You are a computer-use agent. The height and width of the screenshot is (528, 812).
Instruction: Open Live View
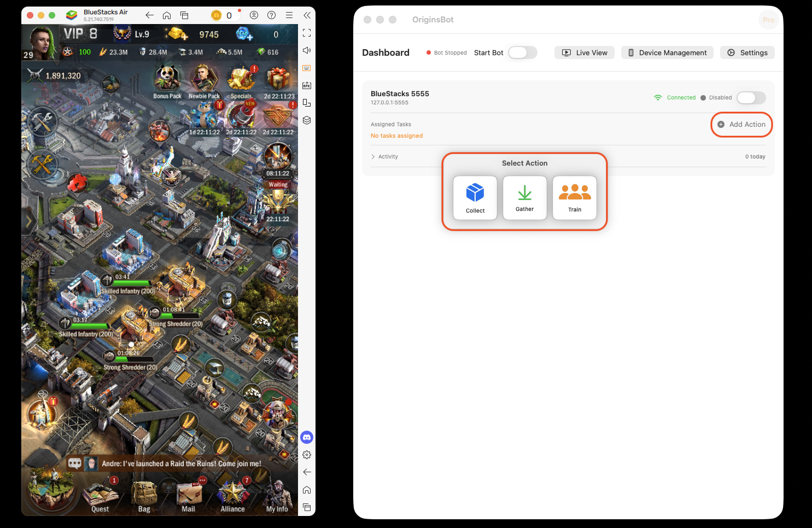coord(585,52)
